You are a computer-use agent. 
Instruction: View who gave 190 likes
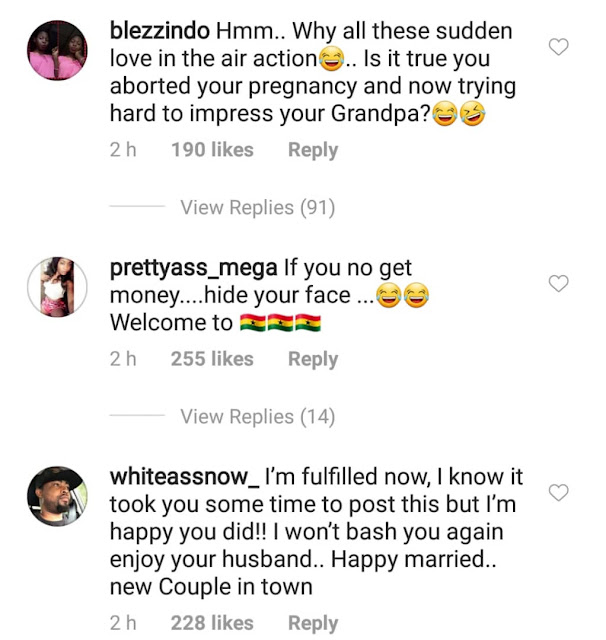[x=212, y=150]
